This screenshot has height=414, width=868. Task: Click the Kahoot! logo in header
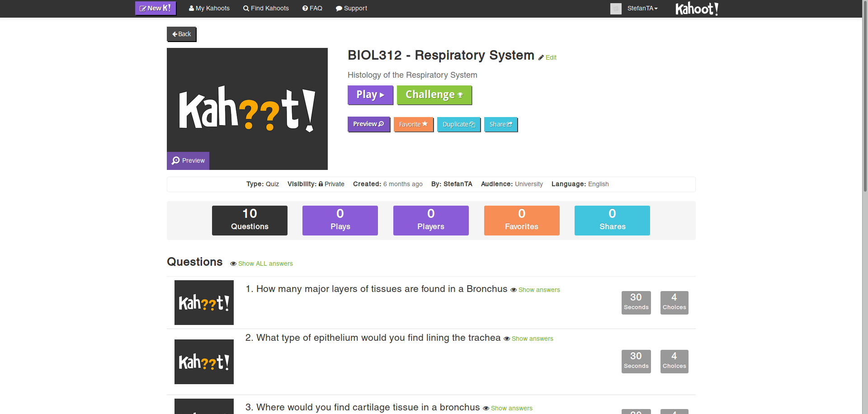[697, 9]
